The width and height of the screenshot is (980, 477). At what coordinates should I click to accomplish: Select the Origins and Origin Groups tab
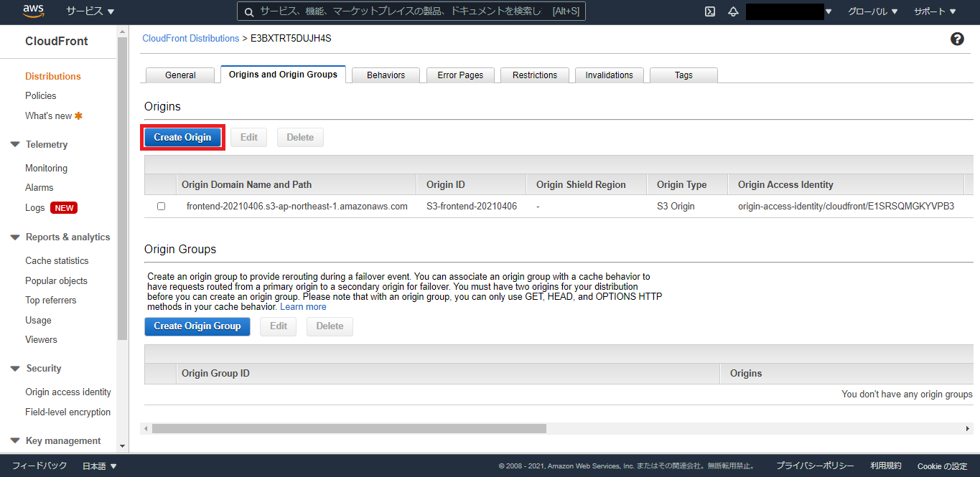283,75
